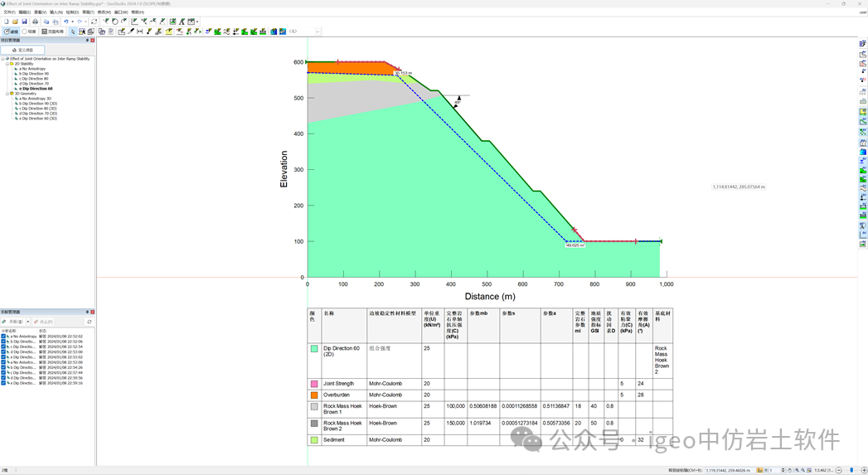
Task: Toggle checkbox for first 'c Dip Direction' analysis
Action: click(x=3, y=347)
